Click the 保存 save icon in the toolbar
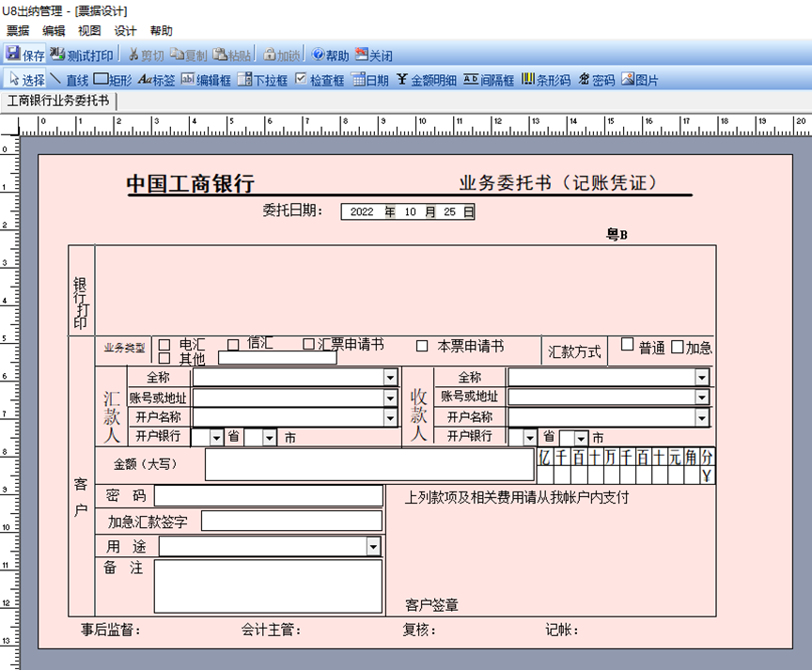Viewport: 812px width, 670px height. click(13, 54)
